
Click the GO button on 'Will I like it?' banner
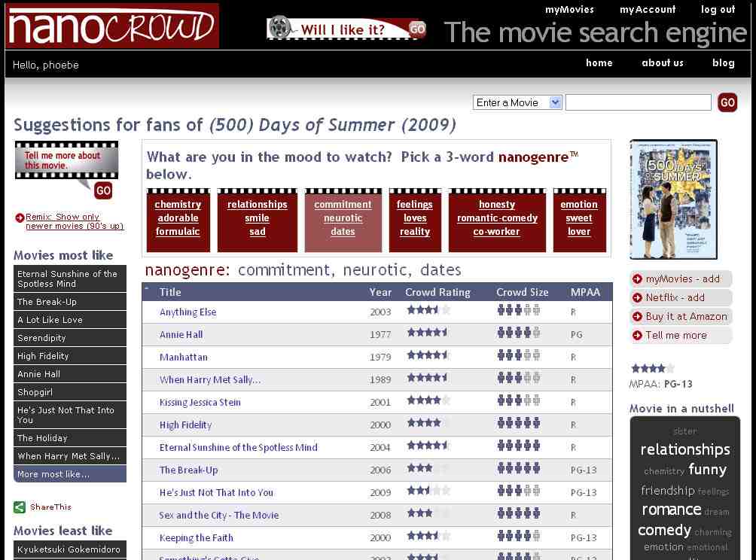(x=417, y=29)
